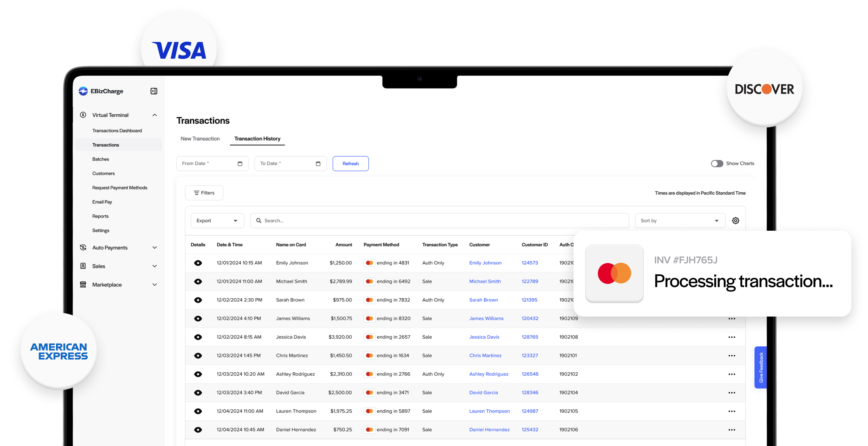Image resolution: width=868 pixels, height=446 pixels.
Task: View details of Sarah Brown transaction
Action: click(198, 300)
